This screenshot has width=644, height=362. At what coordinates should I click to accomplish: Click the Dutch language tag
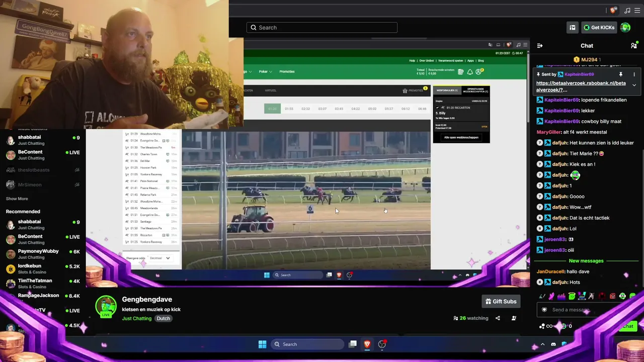(x=164, y=319)
